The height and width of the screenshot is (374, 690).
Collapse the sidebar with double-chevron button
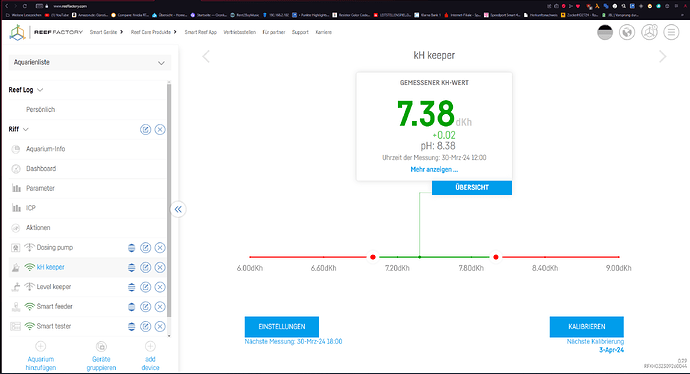coord(178,209)
